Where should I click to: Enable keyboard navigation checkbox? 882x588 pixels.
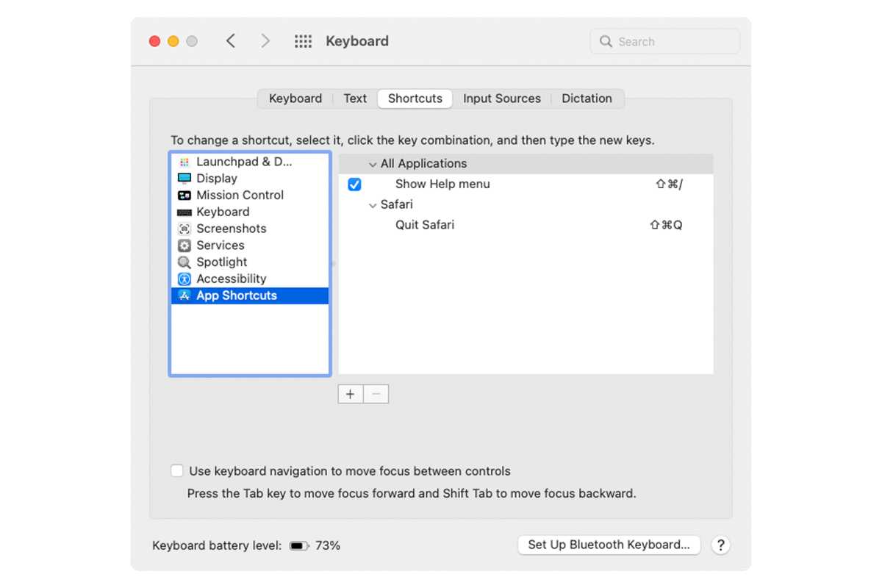tap(177, 471)
